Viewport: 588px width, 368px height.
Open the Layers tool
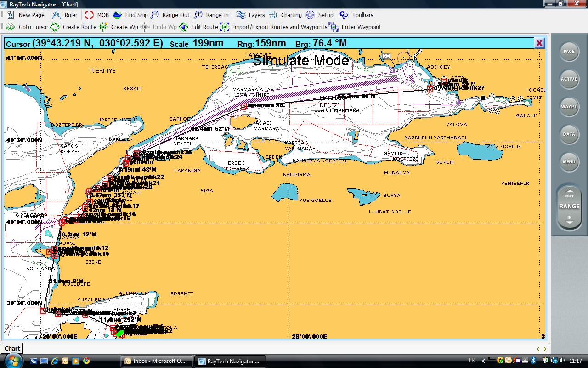(251, 15)
